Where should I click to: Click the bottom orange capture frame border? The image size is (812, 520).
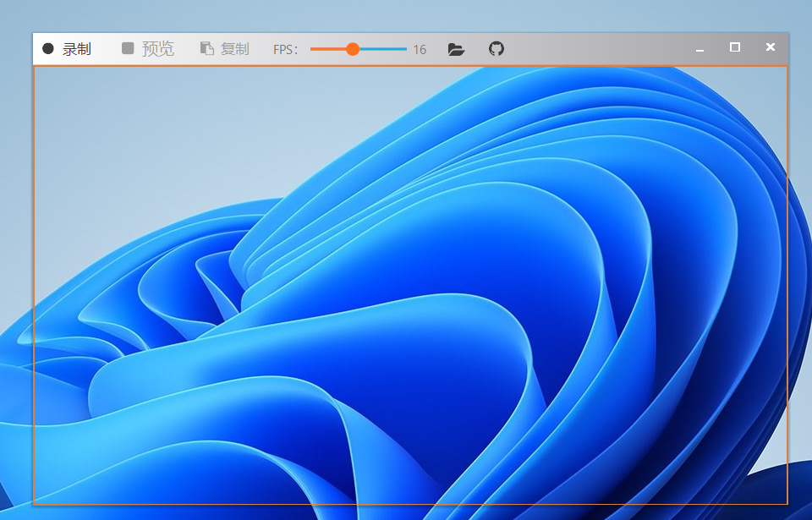point(410,504)
